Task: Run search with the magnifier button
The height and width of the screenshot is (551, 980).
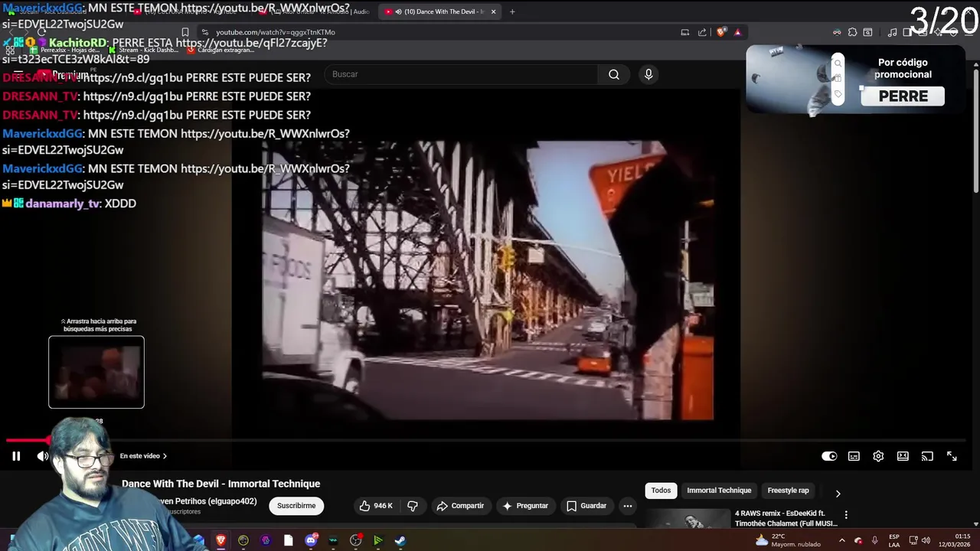Action: coord(614,74)
